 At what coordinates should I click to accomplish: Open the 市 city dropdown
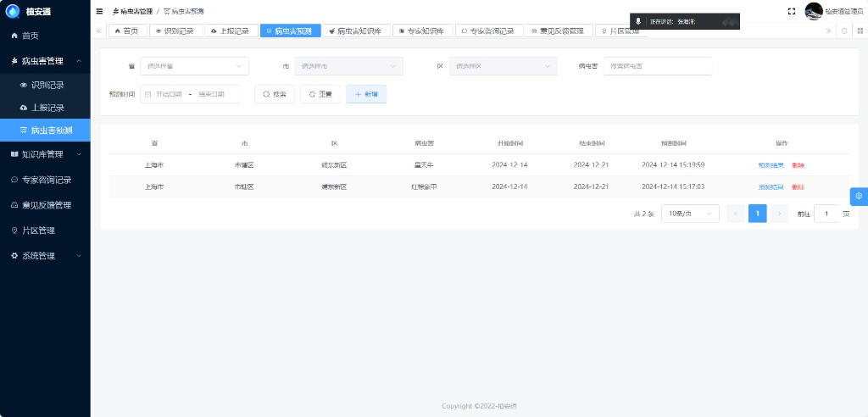coord(348,66)
